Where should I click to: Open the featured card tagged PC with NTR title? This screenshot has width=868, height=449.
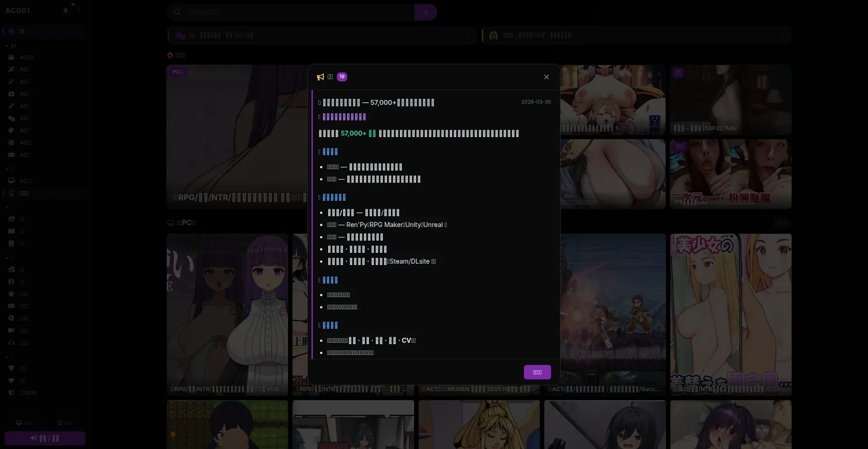point(237,137)
